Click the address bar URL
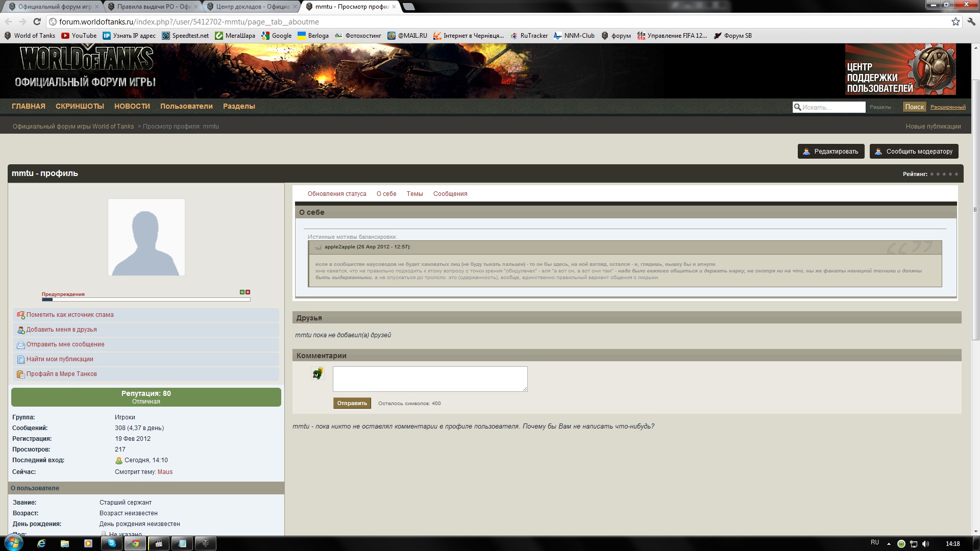The height and width of the screenshot is (551, 980). (x=189, y=22)
